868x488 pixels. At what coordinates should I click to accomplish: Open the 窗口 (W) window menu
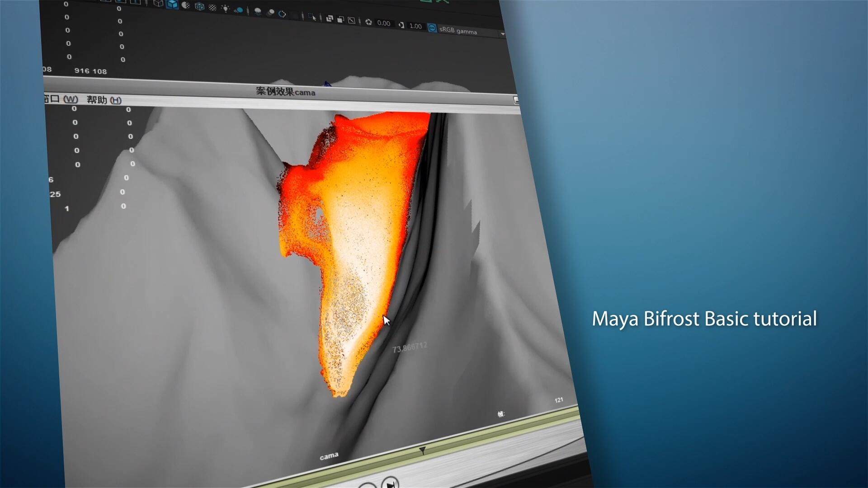(x=61, y=99)
